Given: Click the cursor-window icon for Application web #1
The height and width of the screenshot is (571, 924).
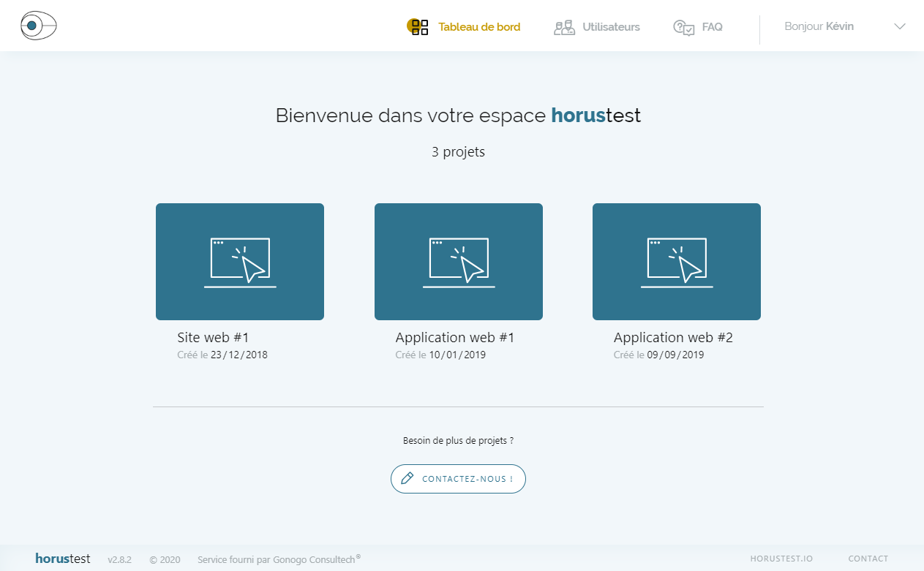Looking at the screenshot, I should click(x=459, y=262).
